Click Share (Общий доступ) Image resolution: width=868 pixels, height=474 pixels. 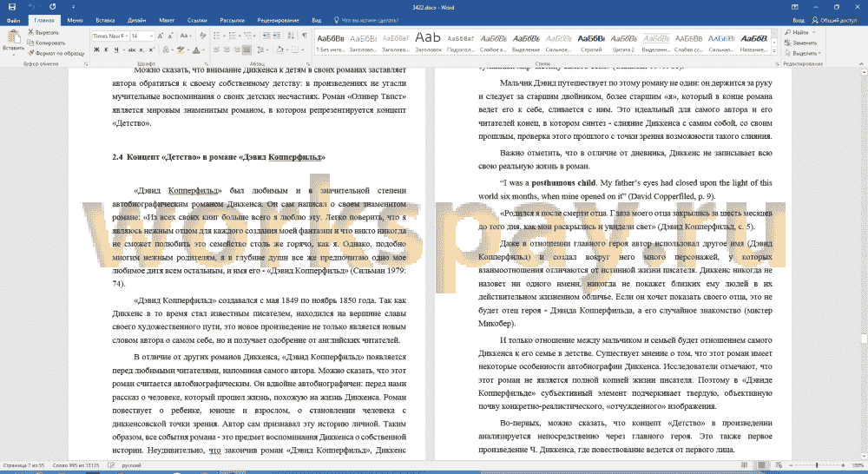834,21
